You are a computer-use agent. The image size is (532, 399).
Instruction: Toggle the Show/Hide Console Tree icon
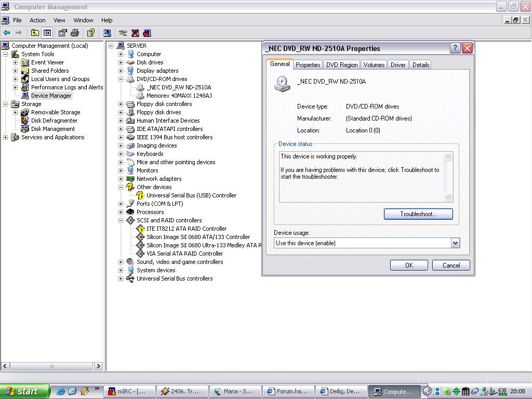47,33
